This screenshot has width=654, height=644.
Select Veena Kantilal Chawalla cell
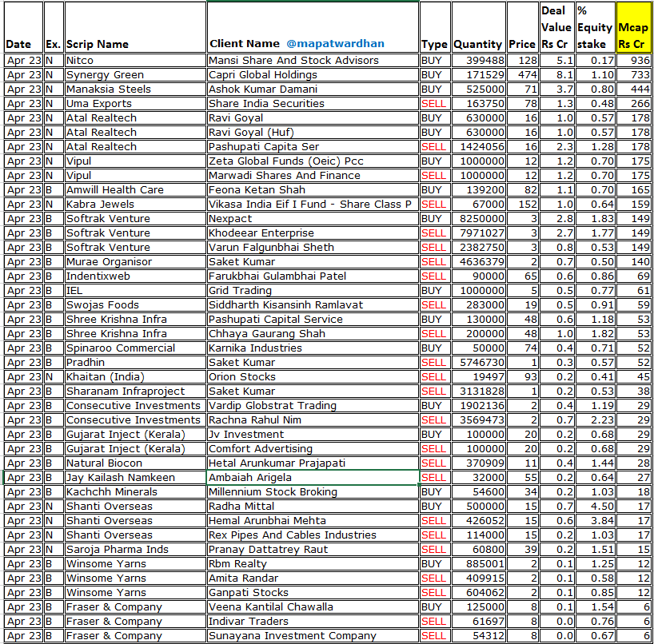coord(313,607)
